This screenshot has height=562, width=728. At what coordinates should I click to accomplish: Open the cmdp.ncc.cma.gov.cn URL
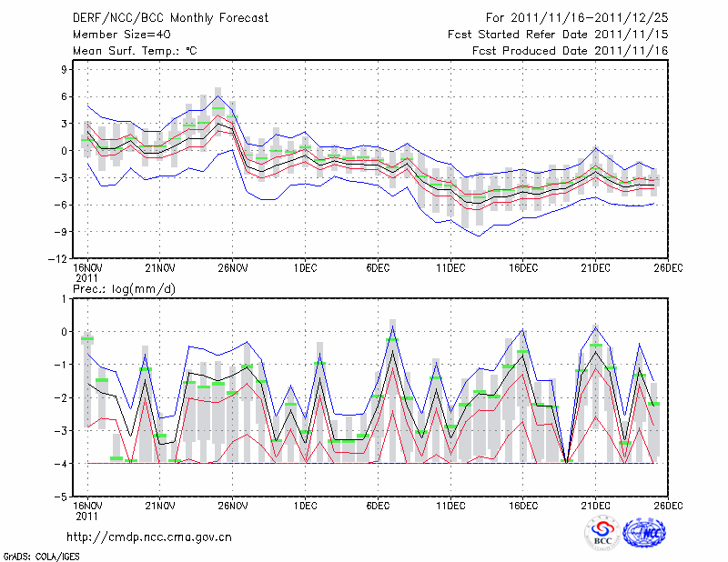pos(150,537)
